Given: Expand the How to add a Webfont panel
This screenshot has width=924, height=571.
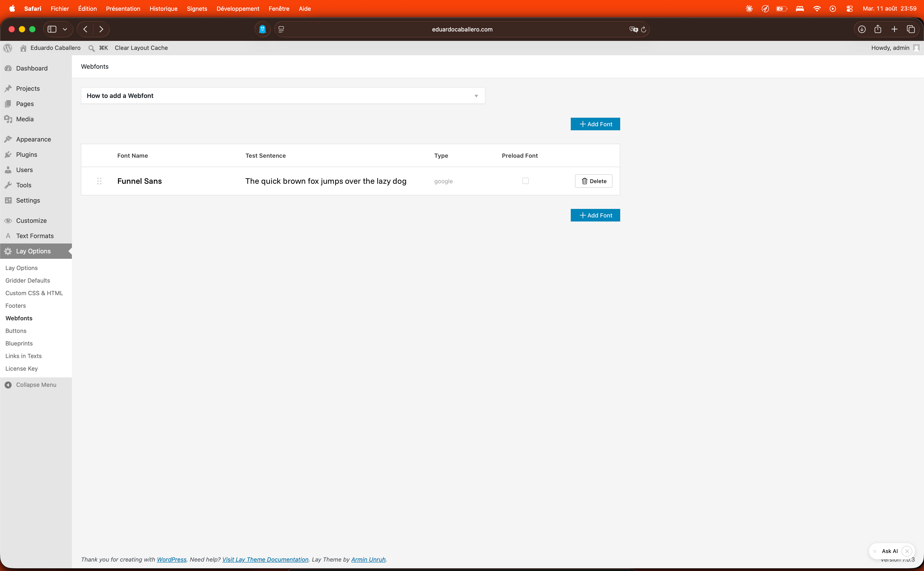Looking at the screenshot, I should point(283,96).
